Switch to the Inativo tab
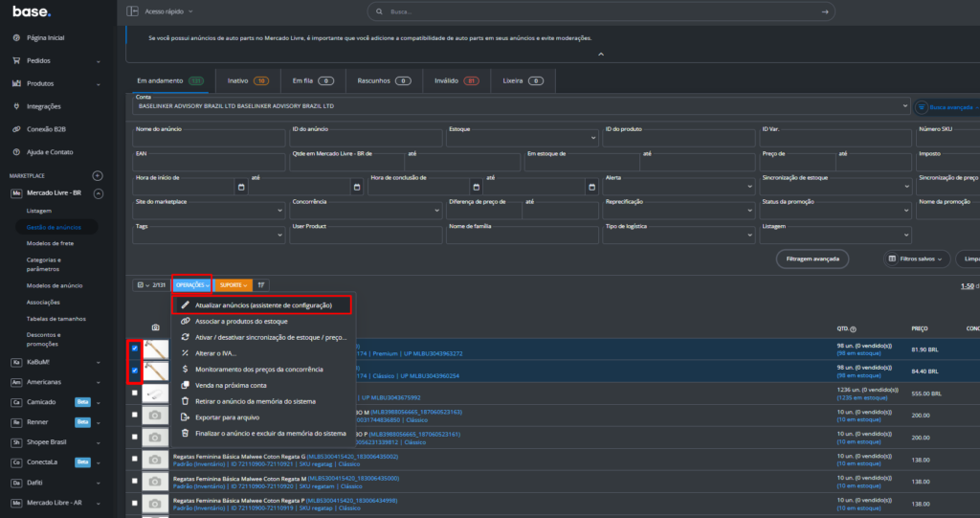 [248, 80]
